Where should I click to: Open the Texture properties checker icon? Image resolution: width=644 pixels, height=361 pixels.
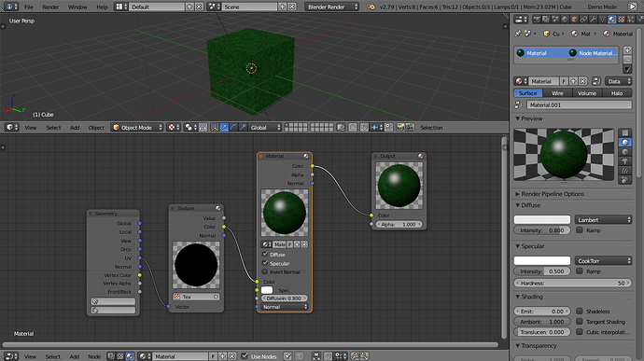[622, 20]
